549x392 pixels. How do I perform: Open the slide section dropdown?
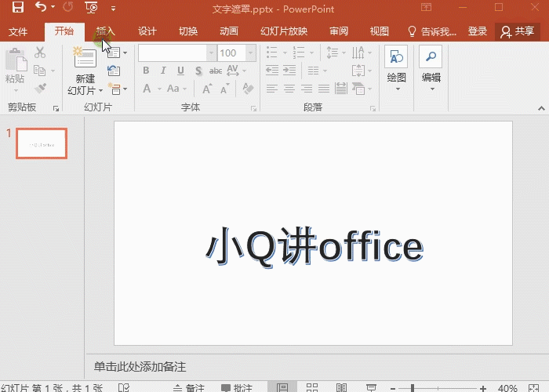coord(118,89)
